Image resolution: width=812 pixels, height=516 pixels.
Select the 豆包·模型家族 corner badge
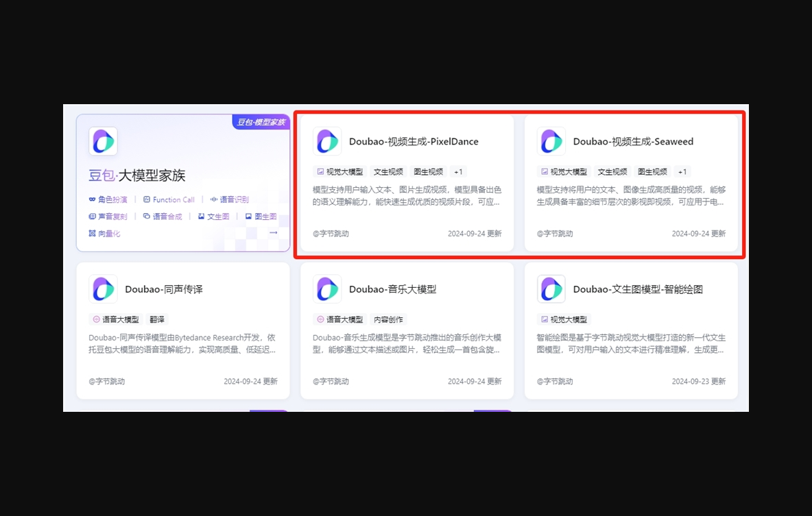(x=261, y=123)
